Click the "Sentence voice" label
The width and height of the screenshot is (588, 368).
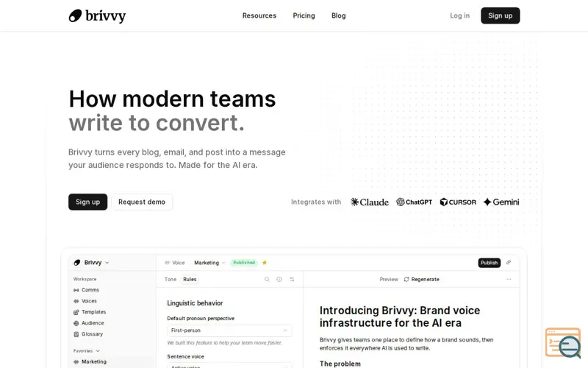pyautogui.click(x=186, y=357)
